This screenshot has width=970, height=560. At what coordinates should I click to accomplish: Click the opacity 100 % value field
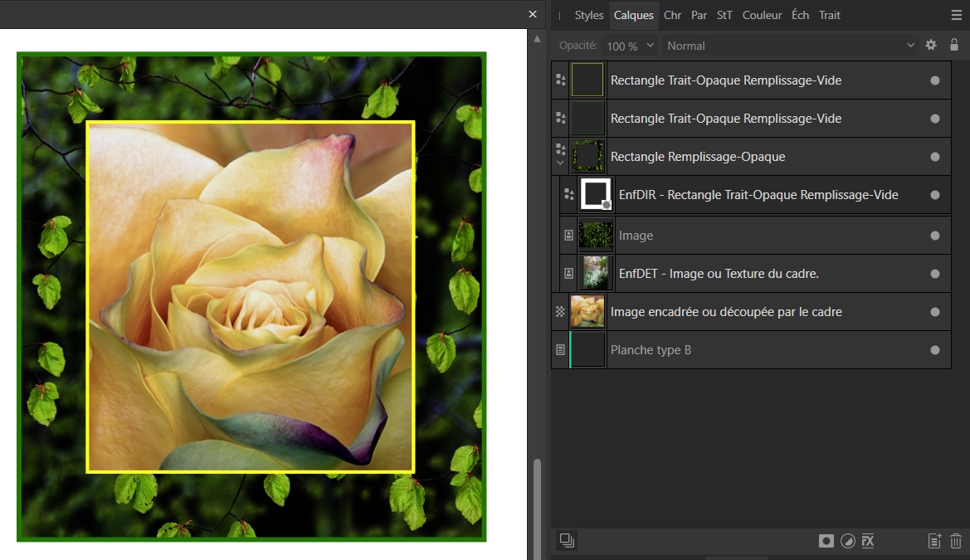[x=622, y=46]
